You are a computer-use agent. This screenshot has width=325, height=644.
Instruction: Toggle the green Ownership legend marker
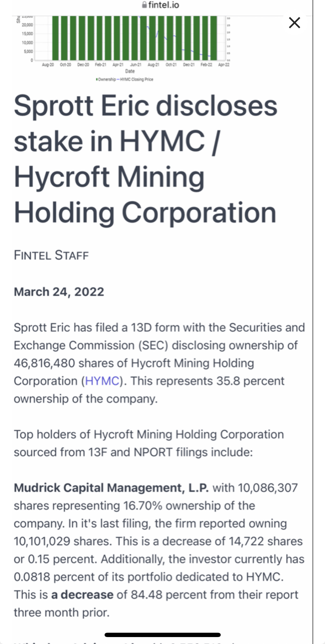coord(97,79)
